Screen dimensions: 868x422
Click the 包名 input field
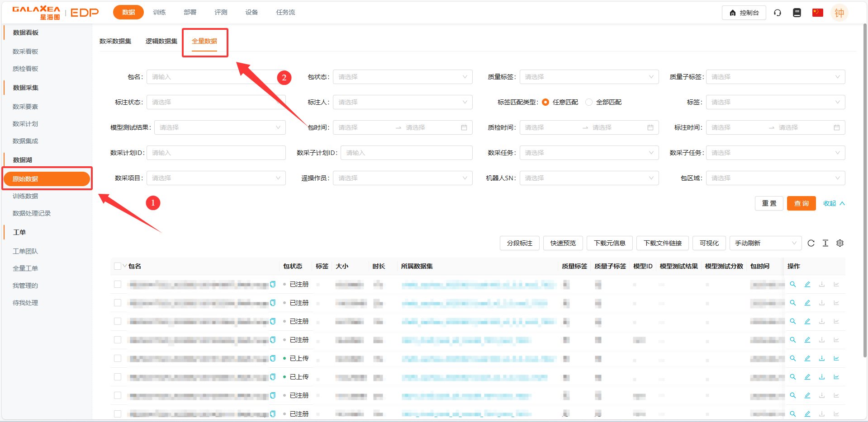click(x=215, y=77)
